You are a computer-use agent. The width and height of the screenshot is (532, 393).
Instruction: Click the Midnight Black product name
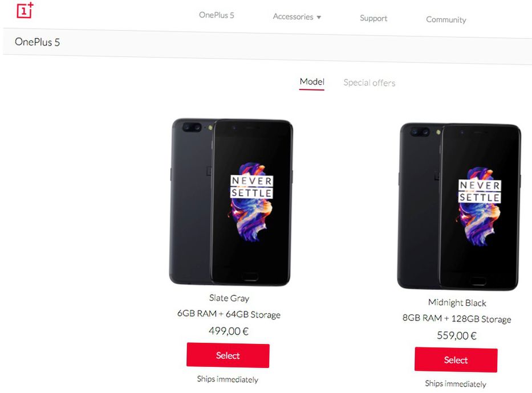point(457,302)
